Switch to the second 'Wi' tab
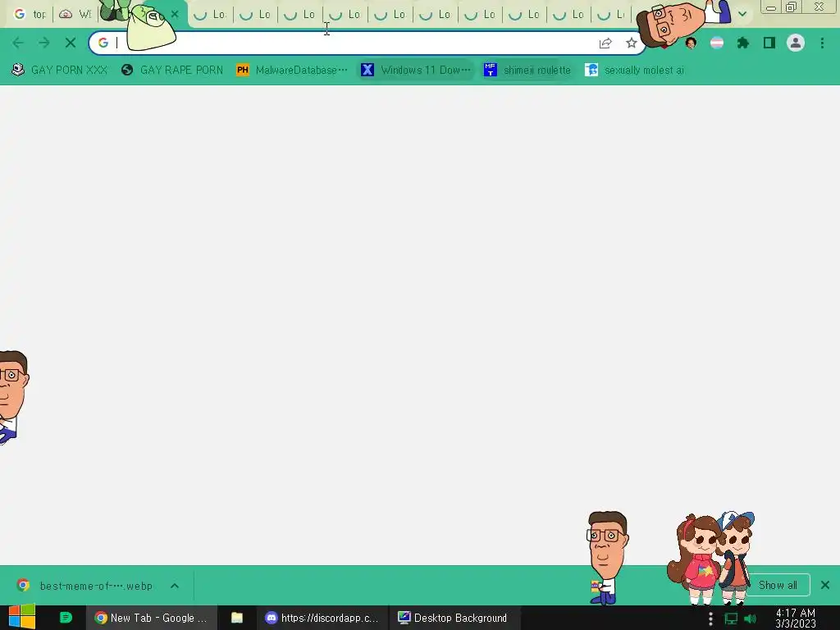The image size is (840, 630). coord(75,15)
